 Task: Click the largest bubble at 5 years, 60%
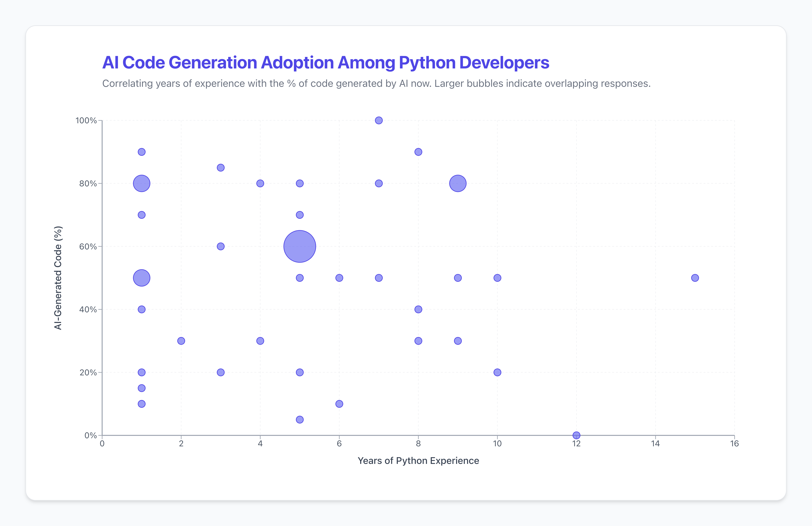pyautogui.click(x=300, y=247)
